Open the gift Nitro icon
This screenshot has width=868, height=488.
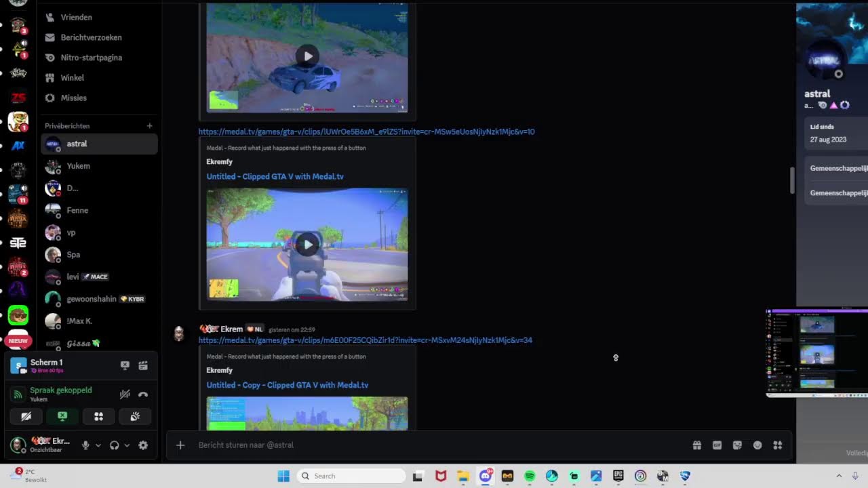coord(696,445)
